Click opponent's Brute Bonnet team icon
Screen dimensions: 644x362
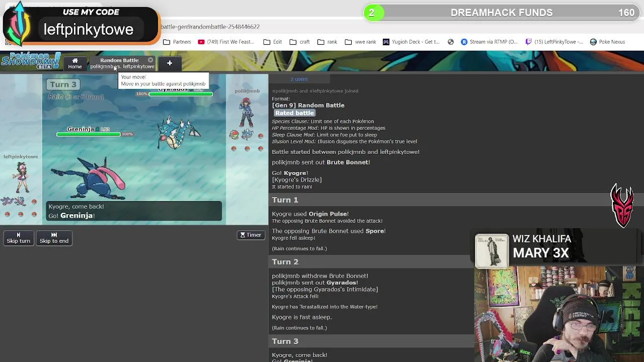(x=234, y=135)
